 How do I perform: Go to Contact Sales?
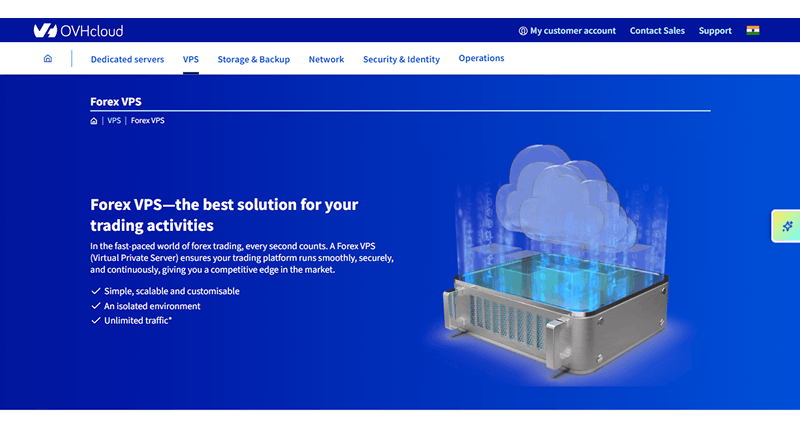[657, 31]
